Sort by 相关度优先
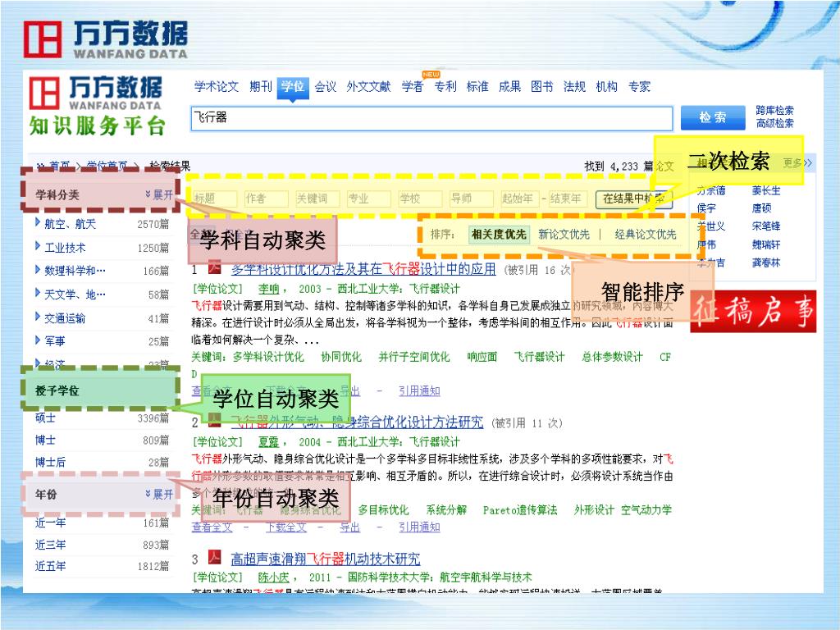The height and width of the screenshot is (630, 840). [x=499, y=234]
